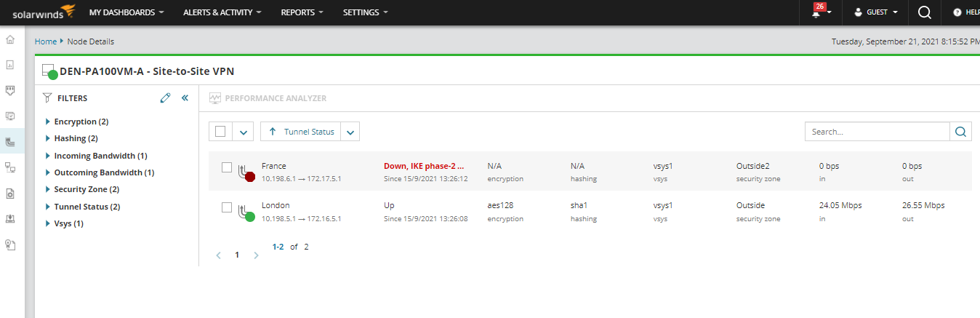Open the network port sidebar icon
This screenshot has height=318, width=980.
pyautogui.click(x=10, y=90)
